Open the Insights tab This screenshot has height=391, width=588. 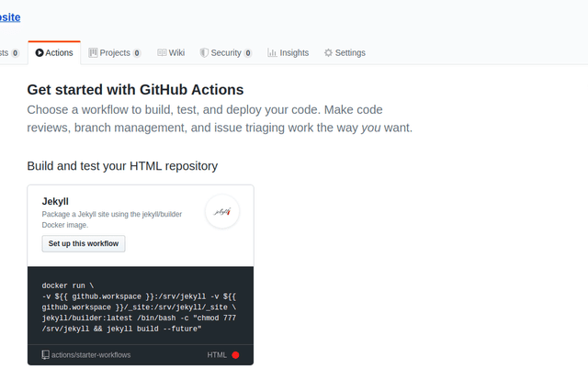288,53
